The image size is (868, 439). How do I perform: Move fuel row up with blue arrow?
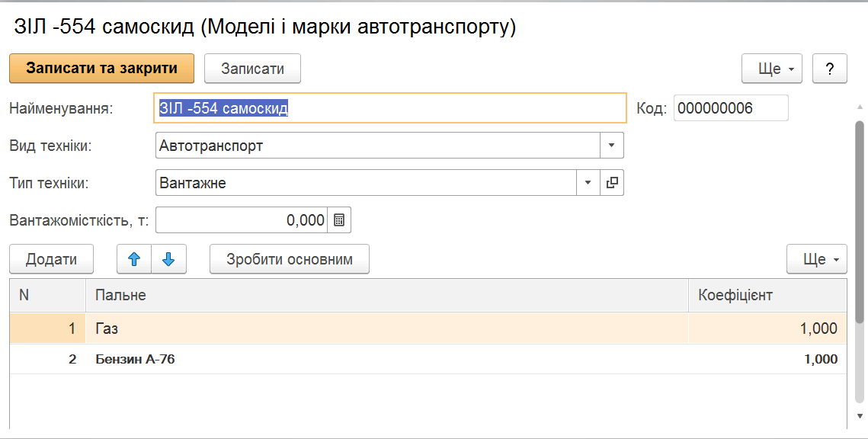134,259
